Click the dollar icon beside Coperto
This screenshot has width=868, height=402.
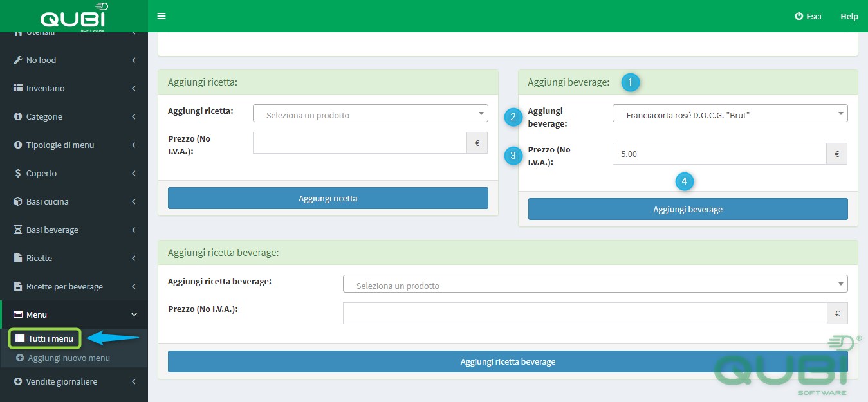(18, 173)
